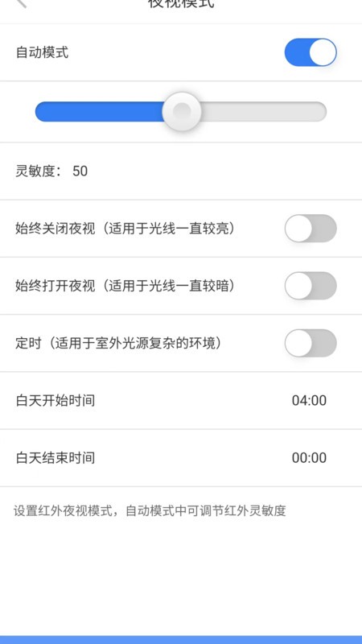Select the 白天开始时间 row label
362x644 pixels.
(56, 400)
